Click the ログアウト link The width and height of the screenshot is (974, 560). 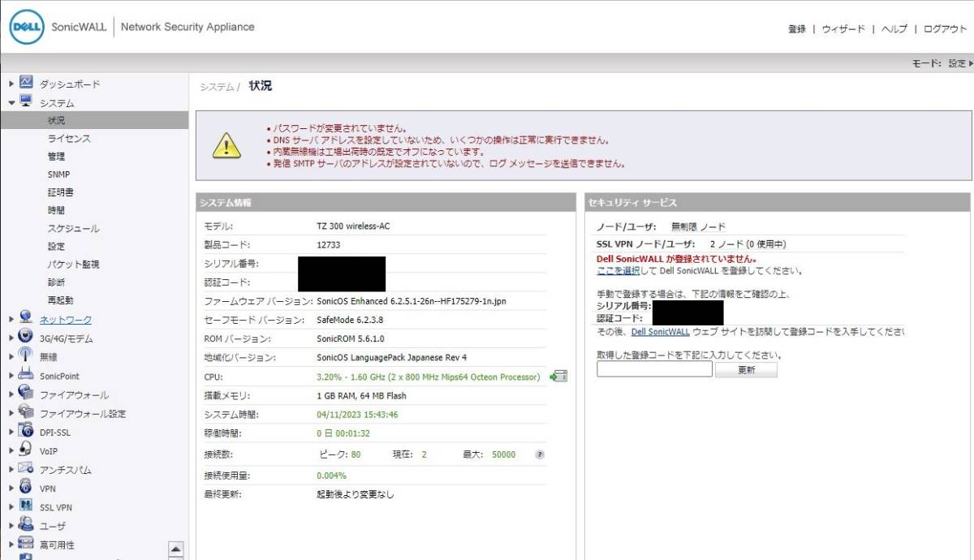point(945,29)
